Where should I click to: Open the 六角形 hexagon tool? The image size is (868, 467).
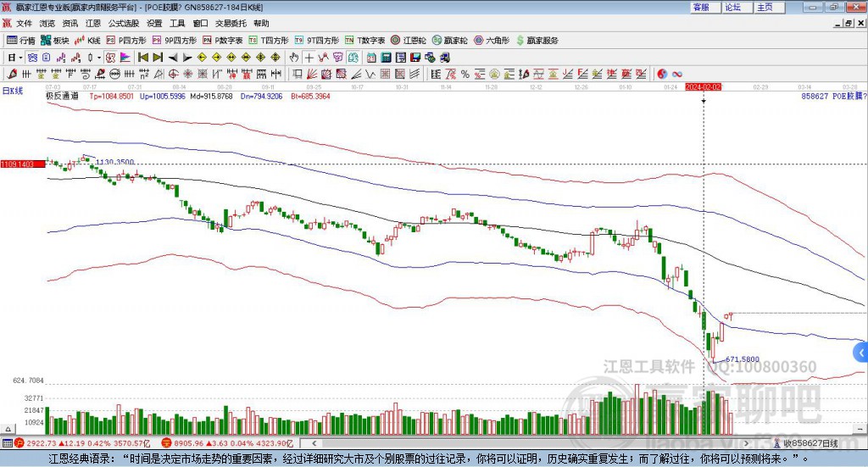click(492, 40)
